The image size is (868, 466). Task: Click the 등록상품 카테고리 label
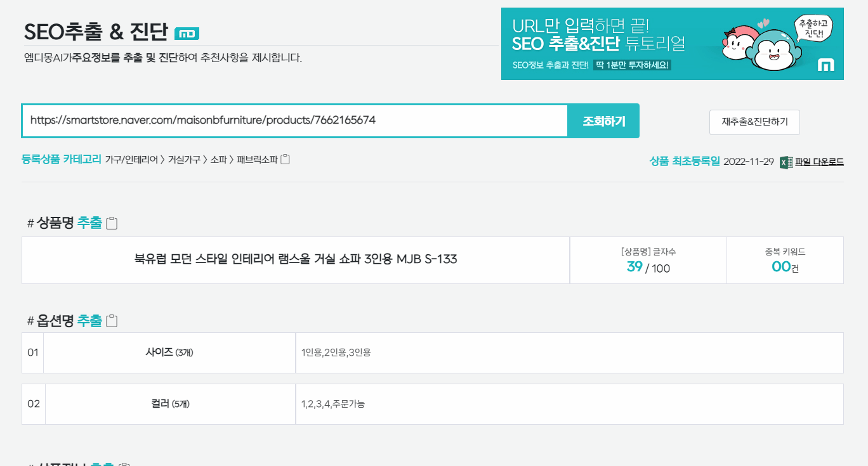pos(62,160)
